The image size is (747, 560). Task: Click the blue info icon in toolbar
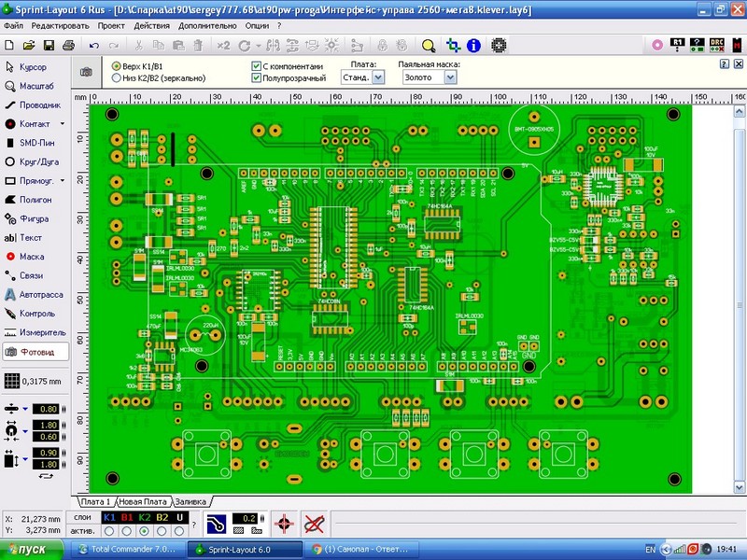pyautogui.click(x=473, y=45)
